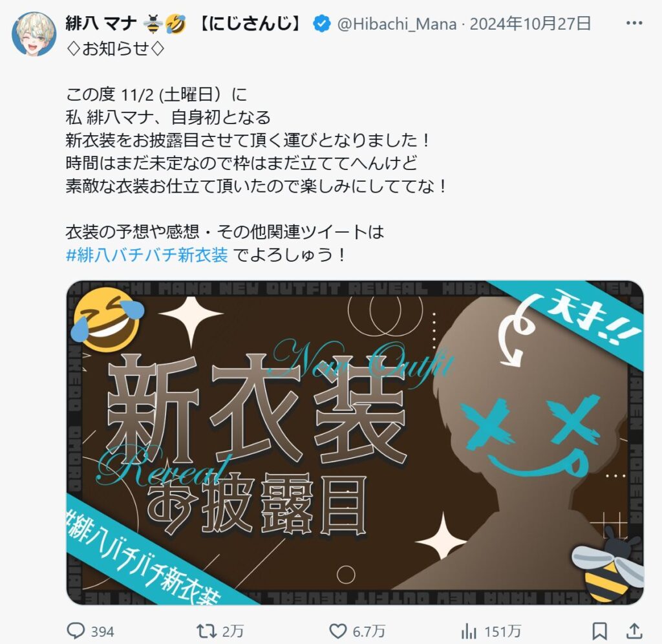Open the 2024年10月27日 timestamp link
This screenshot has height=644, width=662.
click(x=530, y=24)
